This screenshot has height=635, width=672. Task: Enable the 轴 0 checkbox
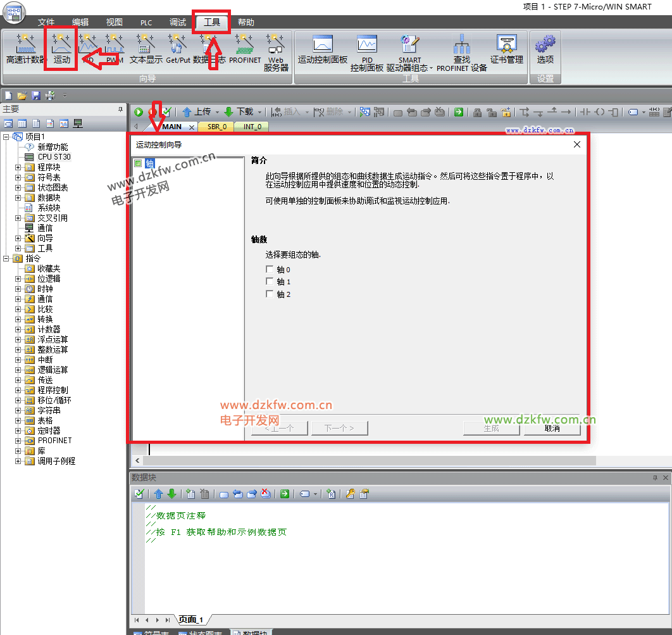point(270,270)
